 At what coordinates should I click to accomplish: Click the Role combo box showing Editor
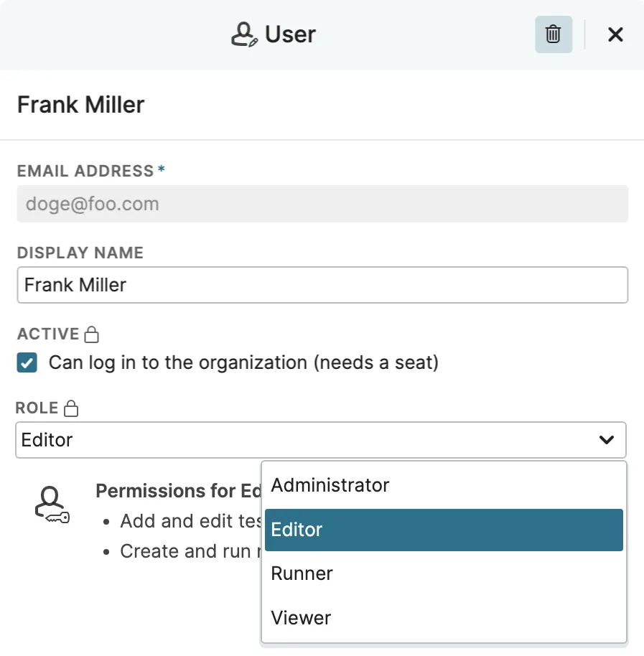click(321, 440)
